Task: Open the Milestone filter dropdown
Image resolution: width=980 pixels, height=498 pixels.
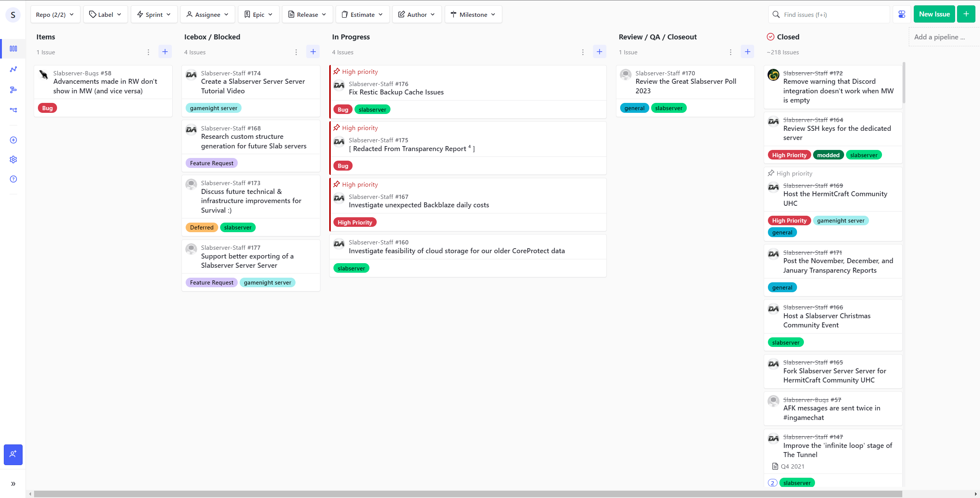Action: coord(473,15)
